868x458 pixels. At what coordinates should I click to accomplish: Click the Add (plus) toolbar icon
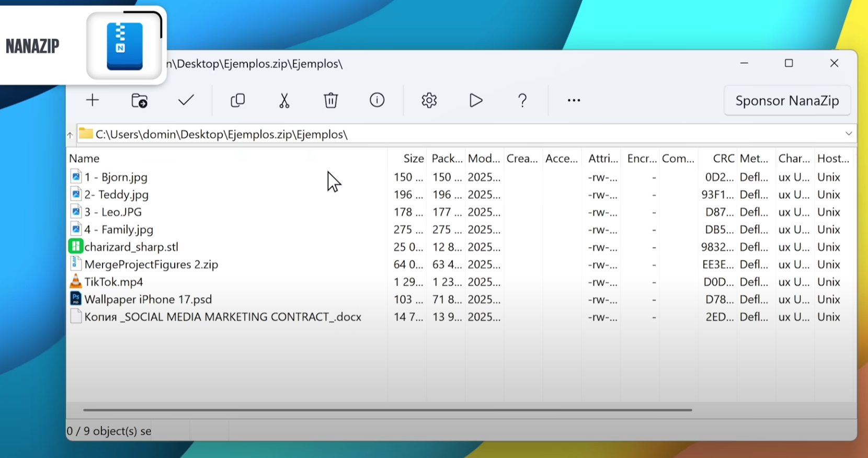(x=93, y=100)
